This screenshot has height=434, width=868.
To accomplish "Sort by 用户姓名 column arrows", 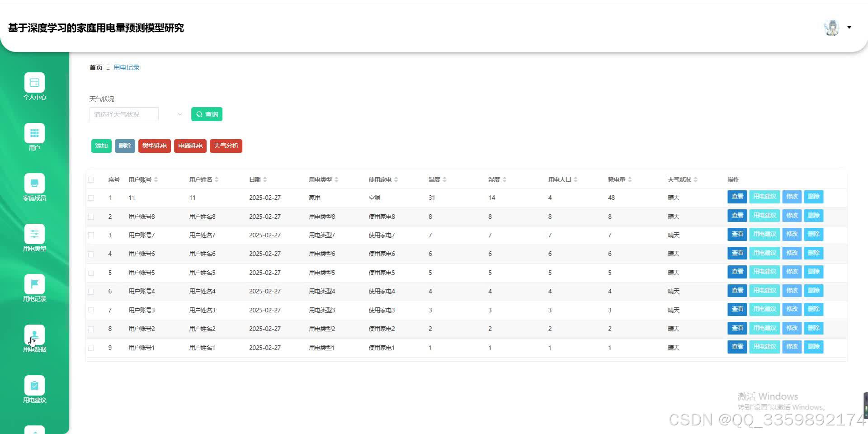I will (x=217, y=179).
